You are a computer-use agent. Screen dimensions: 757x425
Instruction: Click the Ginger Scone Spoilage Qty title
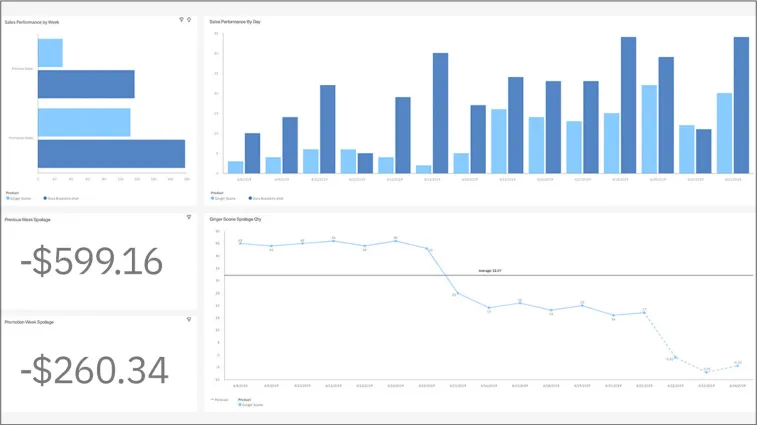[x=236, y=219]
